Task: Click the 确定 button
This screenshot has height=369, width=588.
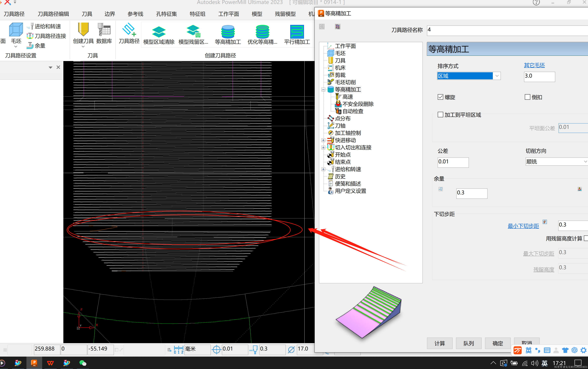Action: [x=498, y=343]
